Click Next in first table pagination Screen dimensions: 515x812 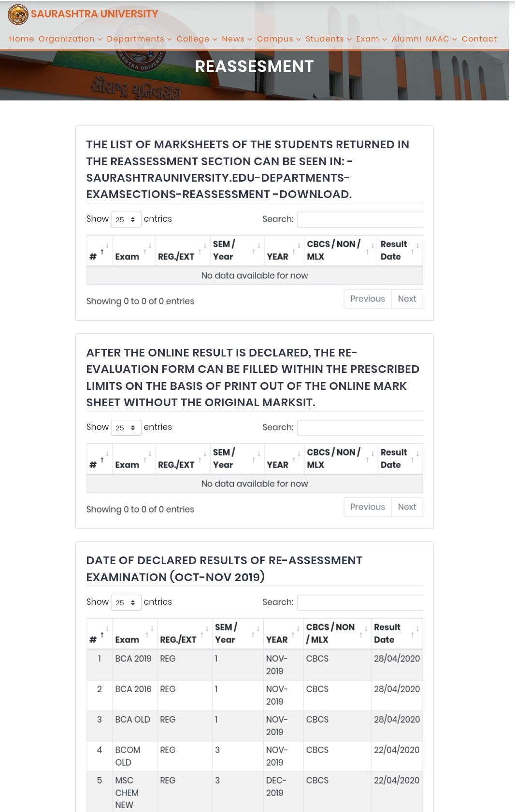tap(407, 299)
